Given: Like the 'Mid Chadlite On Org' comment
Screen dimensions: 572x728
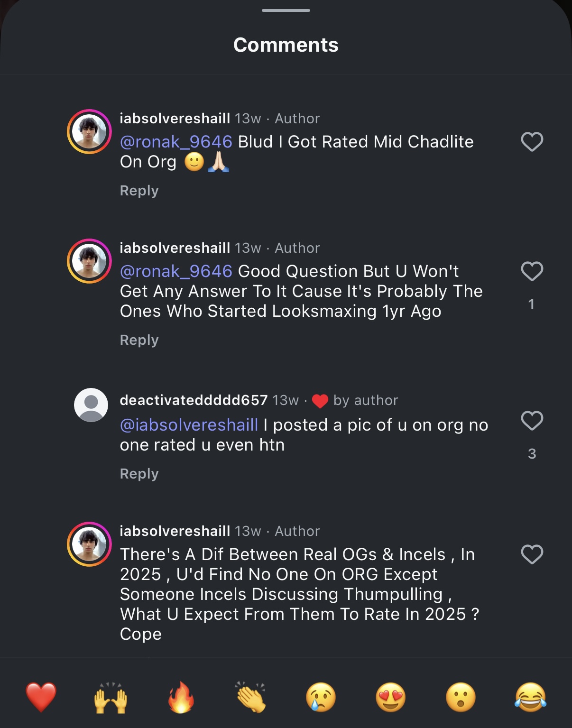Looking at the screenshot, I should click(532, 142).
